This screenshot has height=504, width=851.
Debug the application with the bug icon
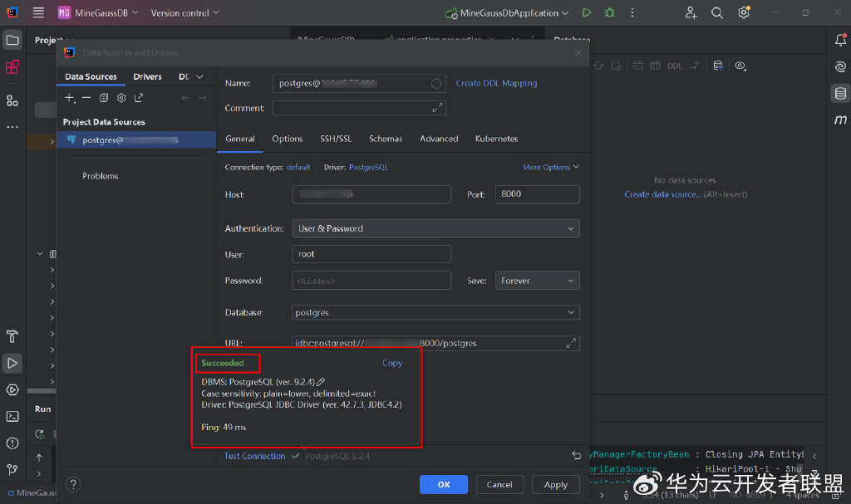[x=609, y=12]
